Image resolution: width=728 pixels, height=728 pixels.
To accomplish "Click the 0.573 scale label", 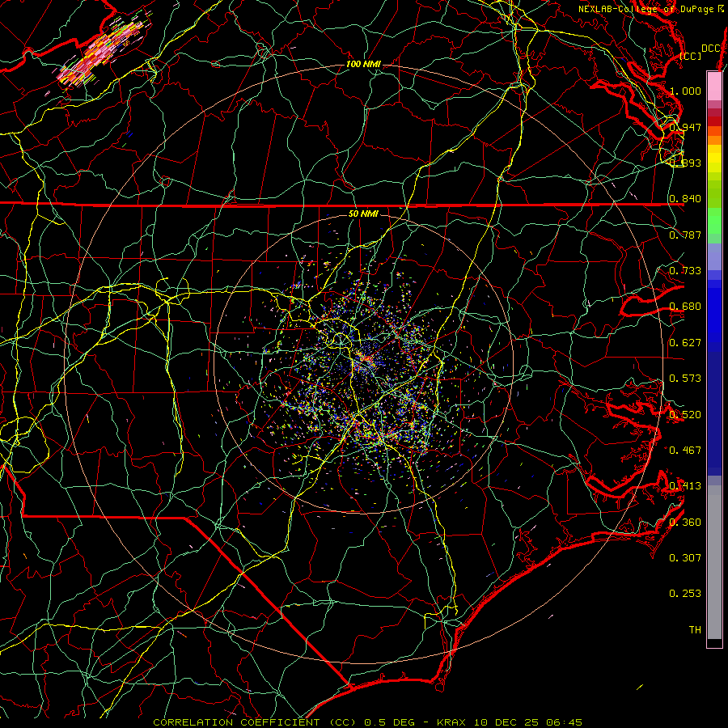I will click(x=685, y=379).
